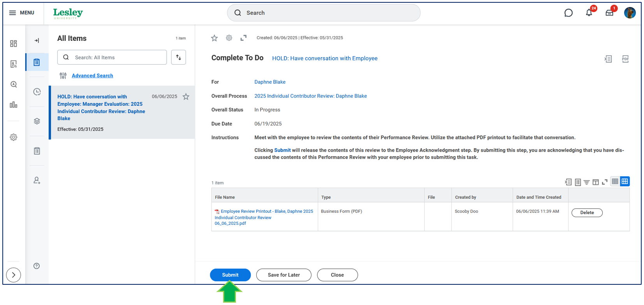The image size is (644, 305).
Task: Open the table column layout icon
Action: pyautogui.click(x=596, y=182)
